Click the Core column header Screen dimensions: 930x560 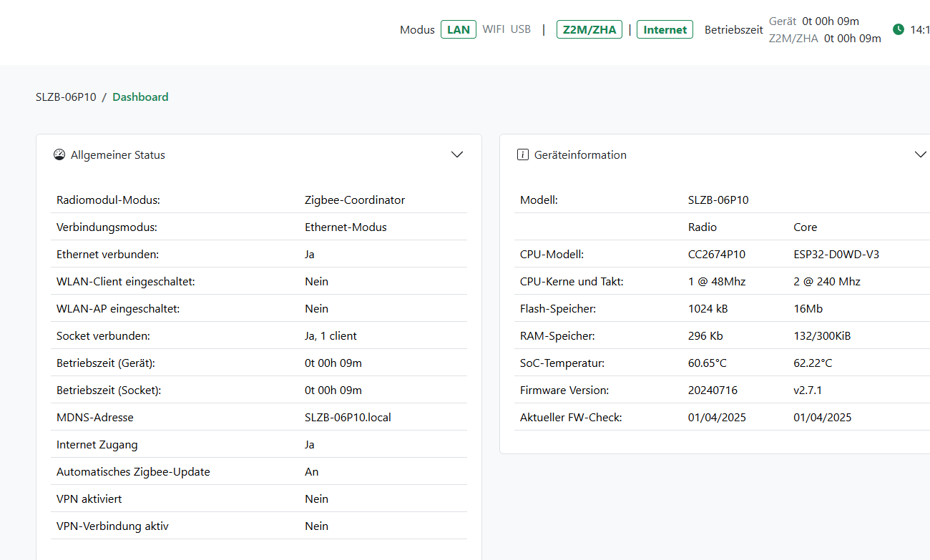coord(805,227)
